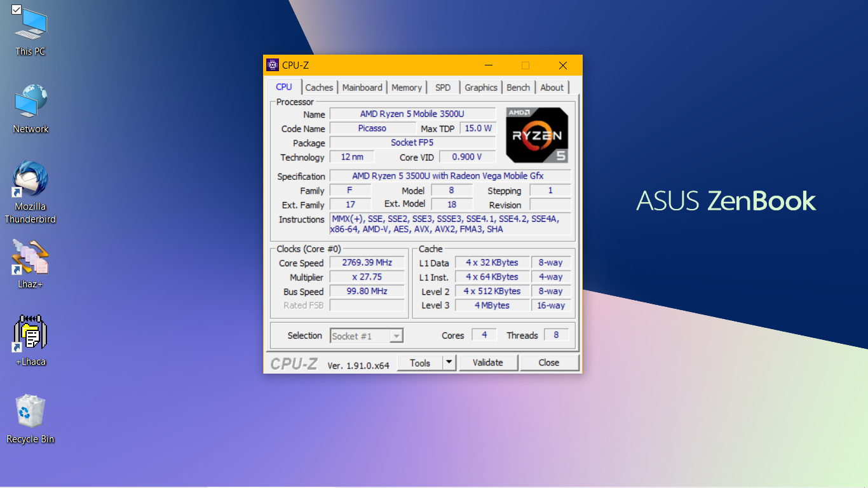Click the L1 Inst. size 4 x 64 KBytes
This screenshot has width=868, height=488.
[x=492, y=277]
